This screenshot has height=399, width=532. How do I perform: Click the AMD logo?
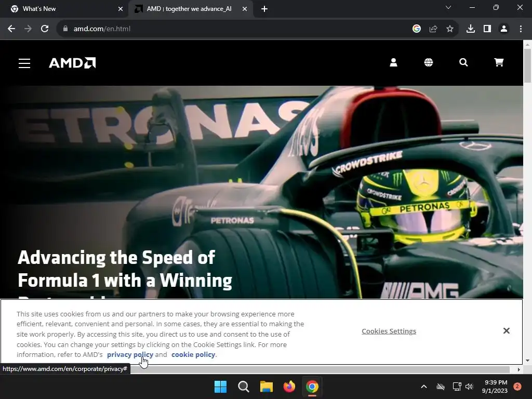pyautogui.click(x=72, y=63)
